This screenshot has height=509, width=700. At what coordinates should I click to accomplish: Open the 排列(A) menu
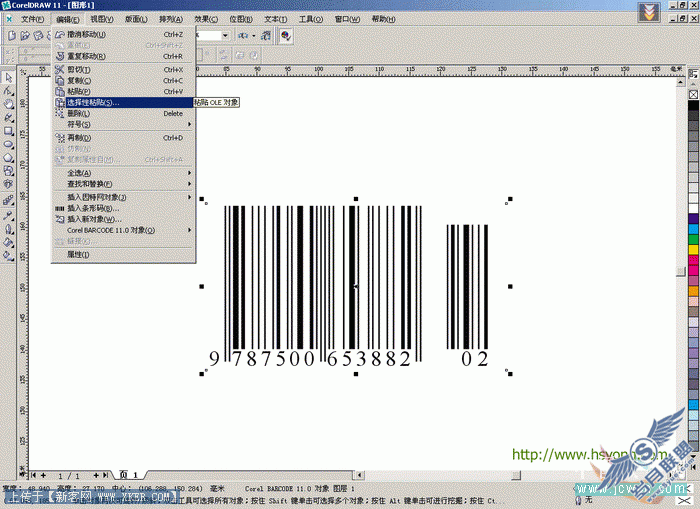pos(171,19)
